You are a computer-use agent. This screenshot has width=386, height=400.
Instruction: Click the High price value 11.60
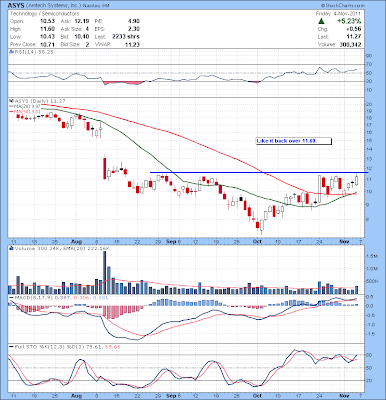pyautogui.click(x=47, y=29)
